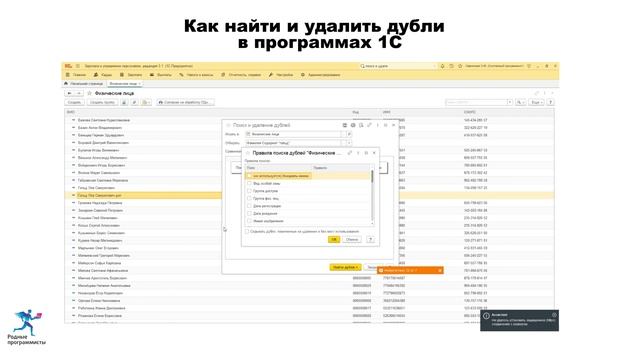640x360 pixels.
Task: Add Физические лица page to favorites star
Action: (89, 93)
